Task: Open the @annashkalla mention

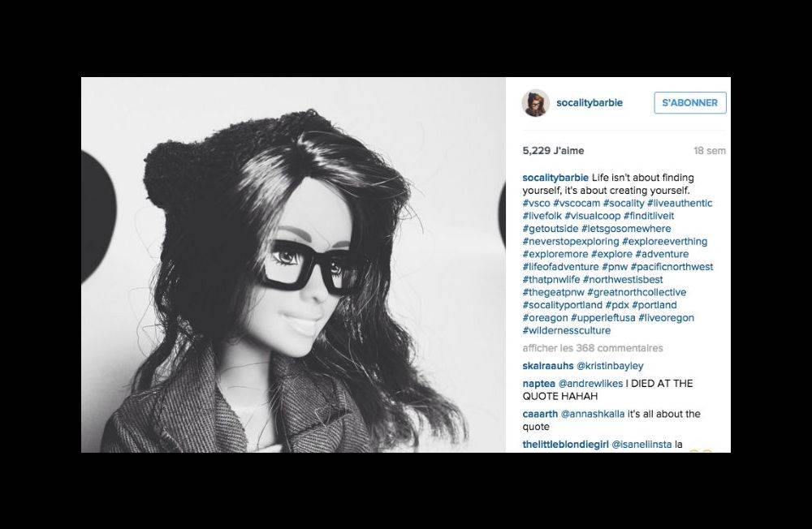Action: click(593, 414)
